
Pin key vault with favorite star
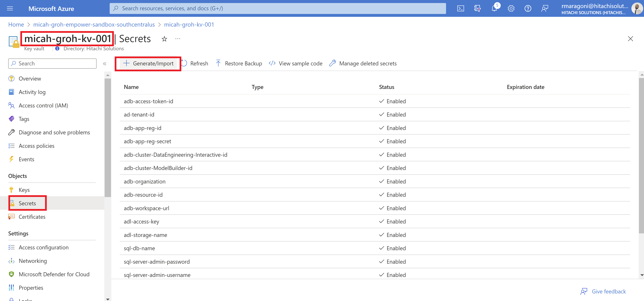pos(164,39)
